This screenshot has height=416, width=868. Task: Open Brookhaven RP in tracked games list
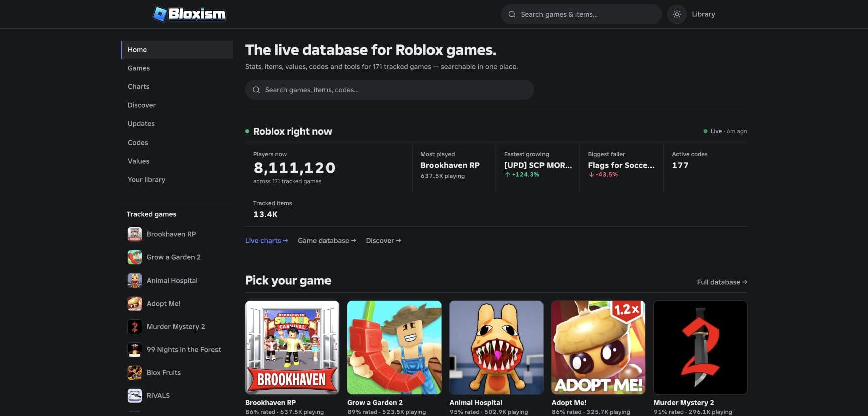(x=171, y=234)
